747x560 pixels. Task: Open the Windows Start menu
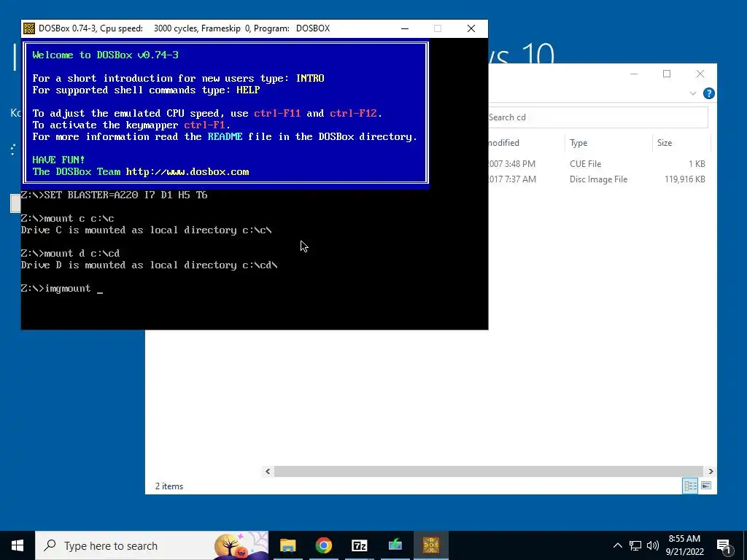18,545
